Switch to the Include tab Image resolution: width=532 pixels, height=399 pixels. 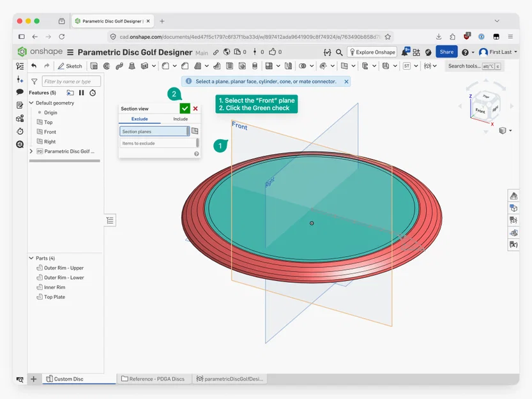pyautogui.click(x=181, y=119)
